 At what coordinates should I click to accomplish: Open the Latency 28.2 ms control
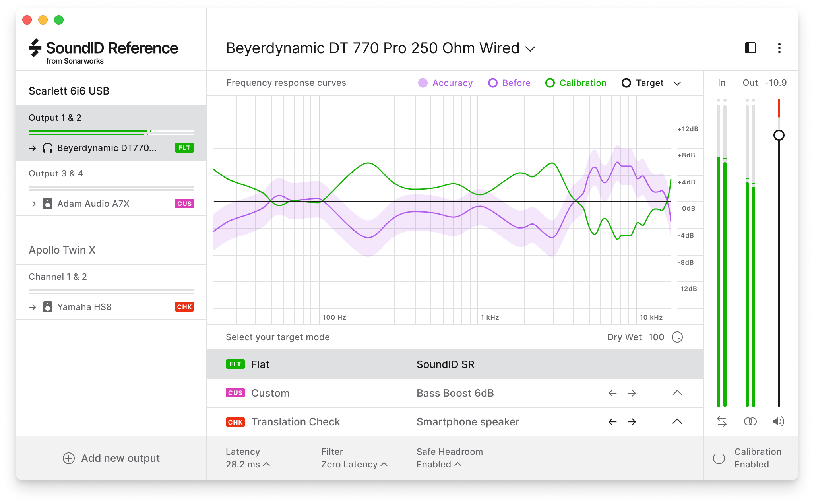pyautogui.click(x=247, y=464)
